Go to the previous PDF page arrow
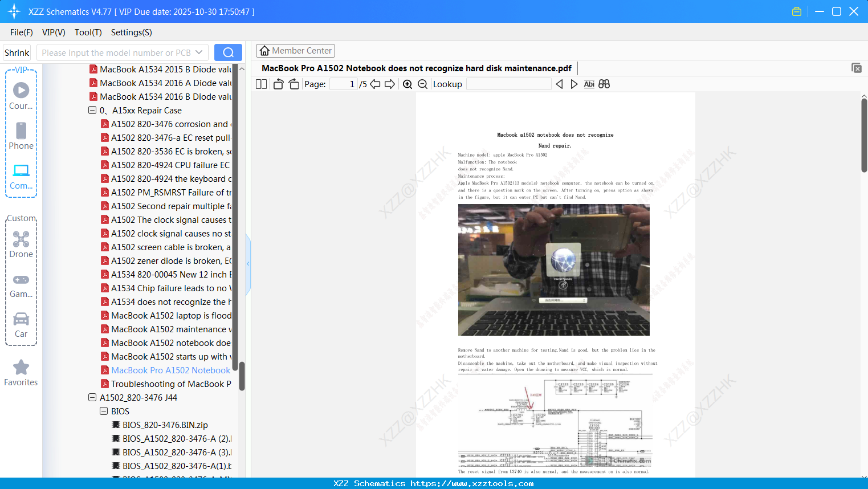This screenshot has width=868, height=489. pos(375,84)
